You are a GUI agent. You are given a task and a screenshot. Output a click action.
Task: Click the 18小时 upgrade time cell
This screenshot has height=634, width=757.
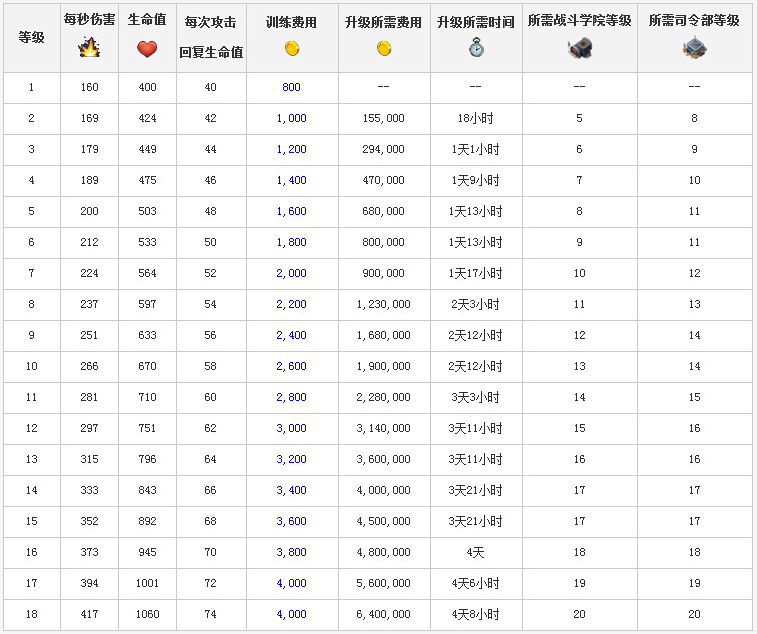[x=476, y=119]
